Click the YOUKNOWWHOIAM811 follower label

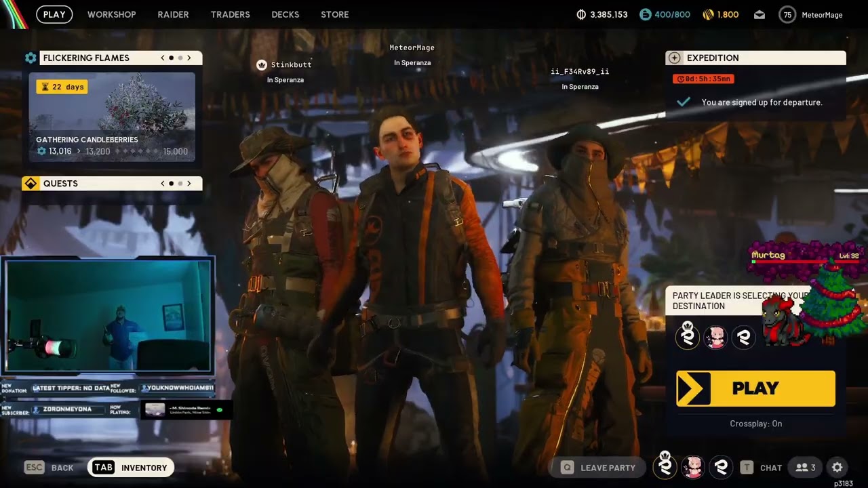click(x=181, y=388)
